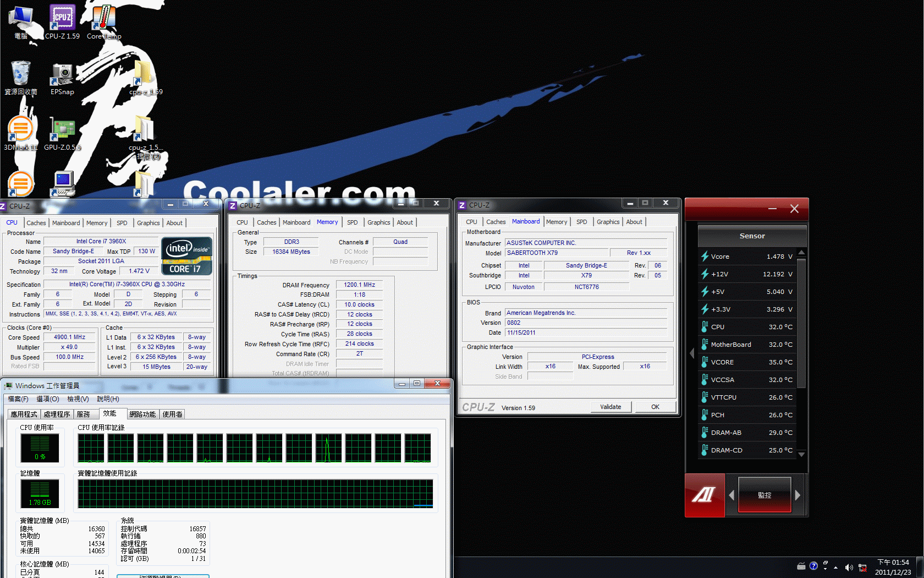The width and height of the screenshot is (924, 578).
Task: Click the OK button in CPU-Z
Action: pos(655,407)
